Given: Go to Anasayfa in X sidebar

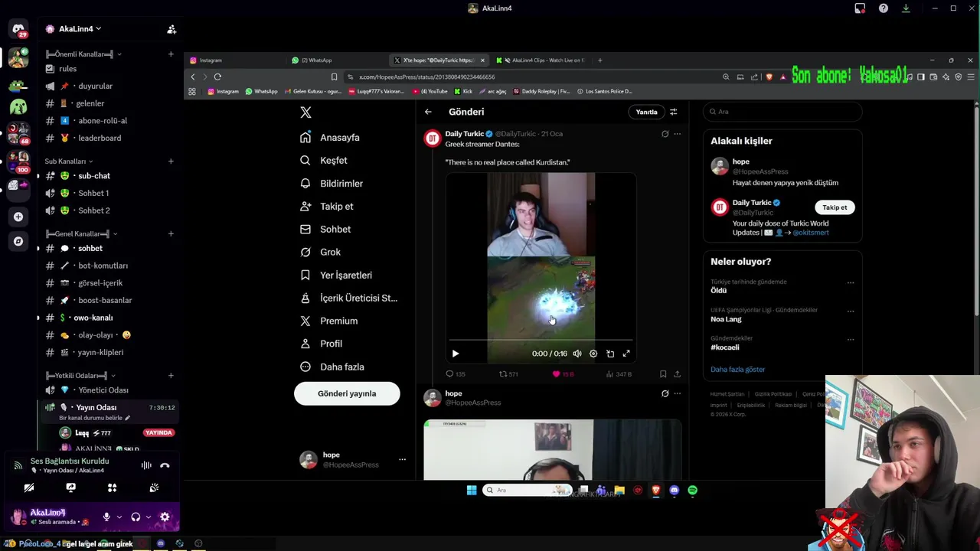Looking at the screenshot, I should [331, 138].
